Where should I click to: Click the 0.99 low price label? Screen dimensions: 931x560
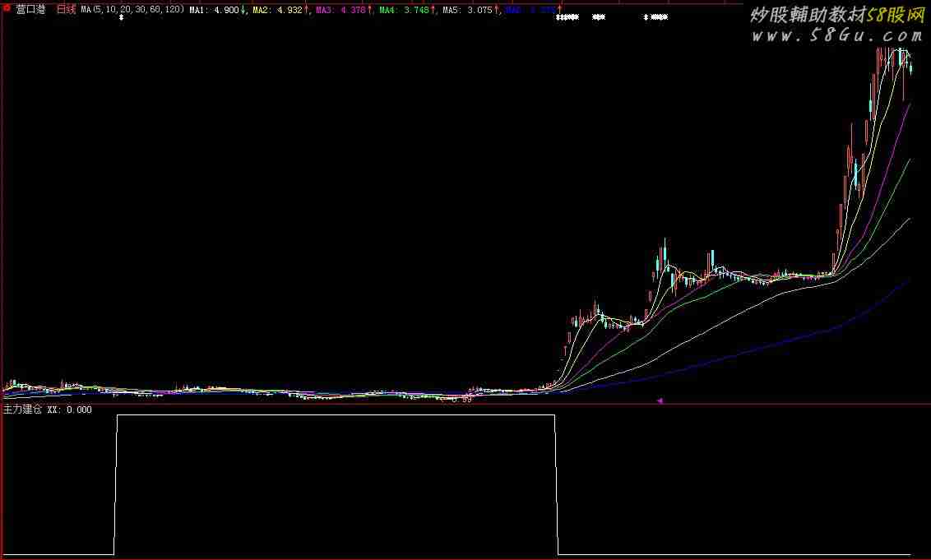coord(461,400)
